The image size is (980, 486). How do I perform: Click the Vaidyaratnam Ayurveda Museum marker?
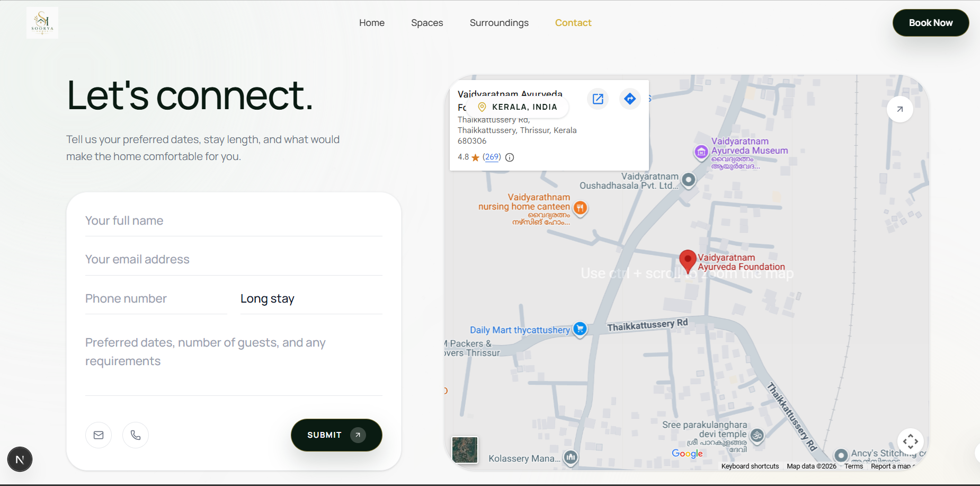tap(701, 152)
